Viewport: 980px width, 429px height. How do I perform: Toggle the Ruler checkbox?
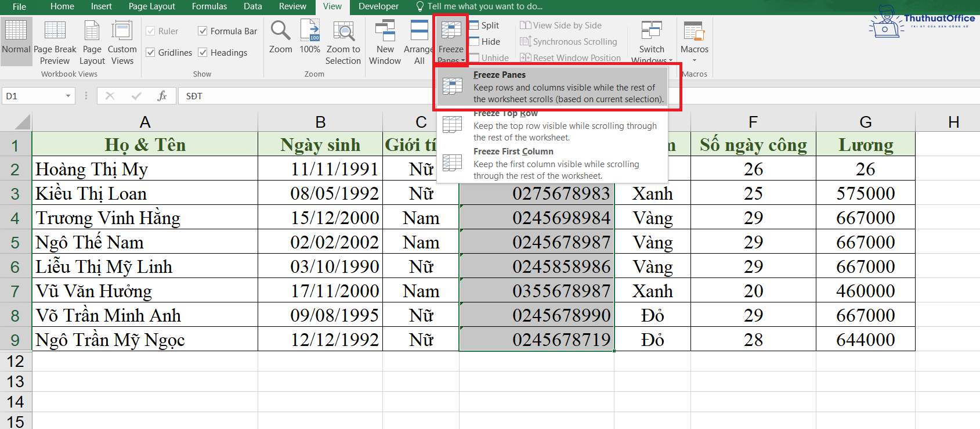tap(150, 31)
